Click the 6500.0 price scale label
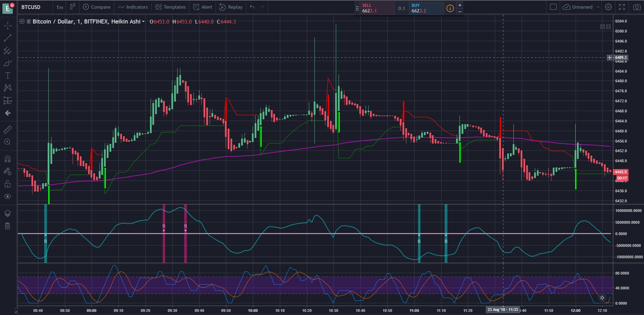 click(621, 31)
